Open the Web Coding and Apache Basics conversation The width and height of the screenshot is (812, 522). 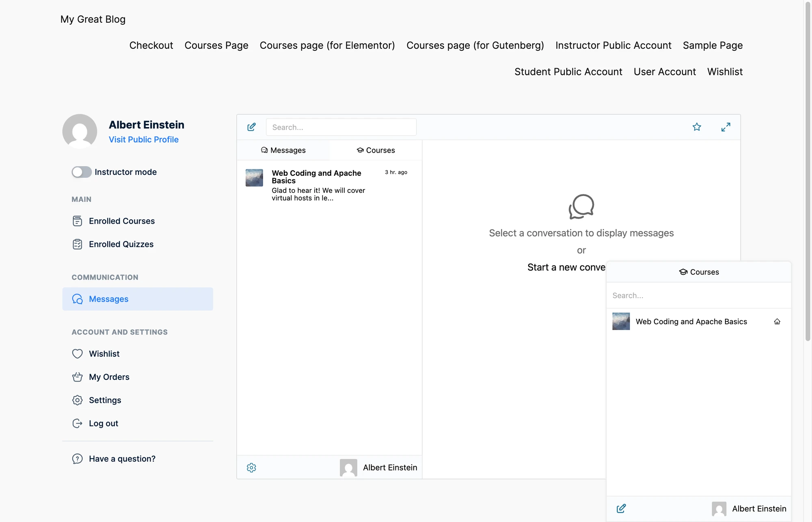329,185
